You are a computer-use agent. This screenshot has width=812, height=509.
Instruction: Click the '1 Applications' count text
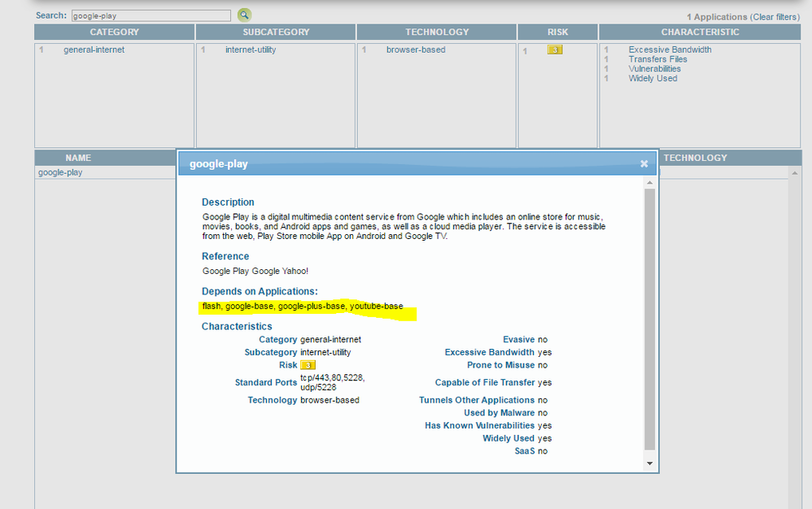pos(717,17)
